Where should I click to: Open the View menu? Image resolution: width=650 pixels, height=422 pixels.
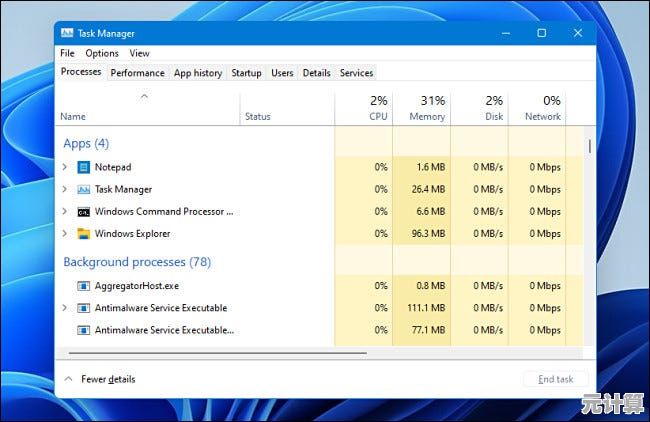tap(139, 53)
